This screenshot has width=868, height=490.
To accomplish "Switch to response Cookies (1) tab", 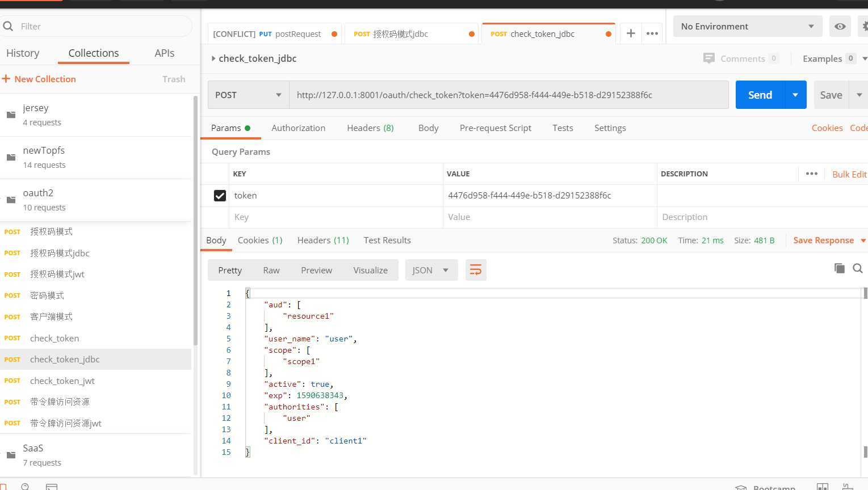I will tap(260, 240).
